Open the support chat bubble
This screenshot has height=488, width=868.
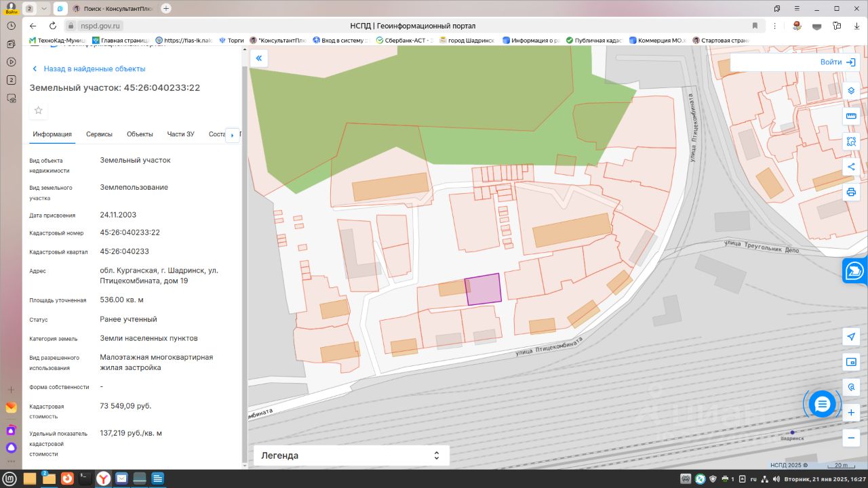(822, 405)
